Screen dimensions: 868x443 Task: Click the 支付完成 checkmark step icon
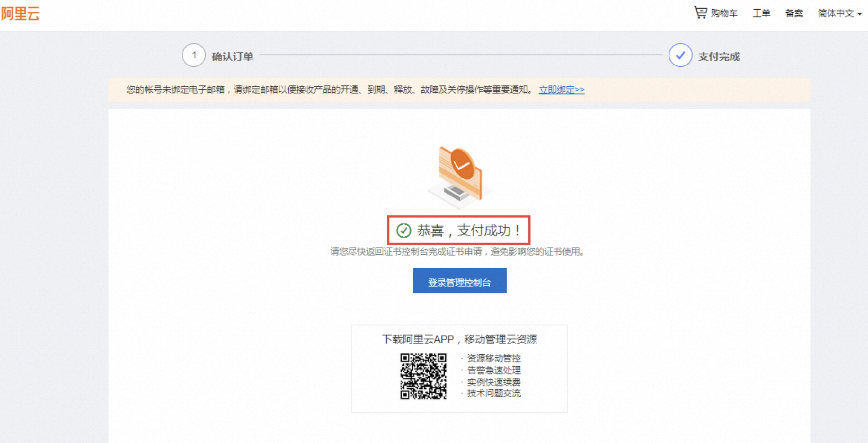pos(680,55)
